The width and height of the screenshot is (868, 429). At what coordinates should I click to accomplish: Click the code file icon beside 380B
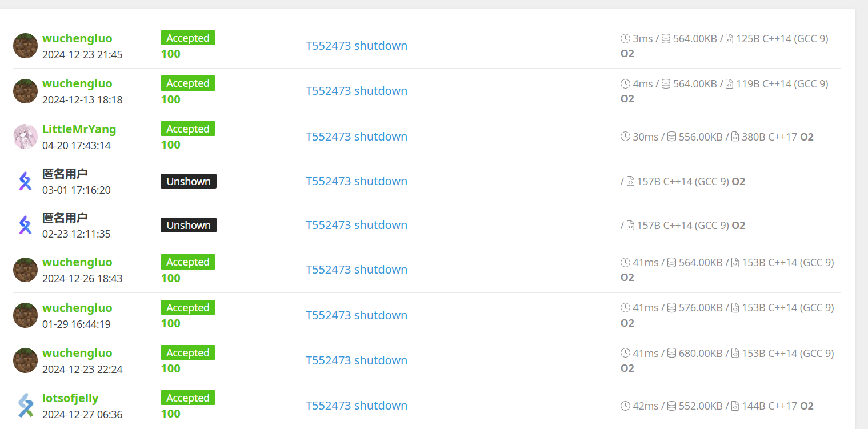(735, 137)
